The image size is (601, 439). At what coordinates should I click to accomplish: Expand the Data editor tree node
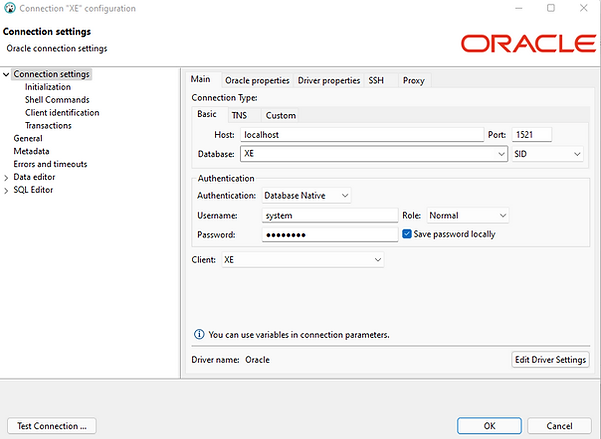coord(6,178)
